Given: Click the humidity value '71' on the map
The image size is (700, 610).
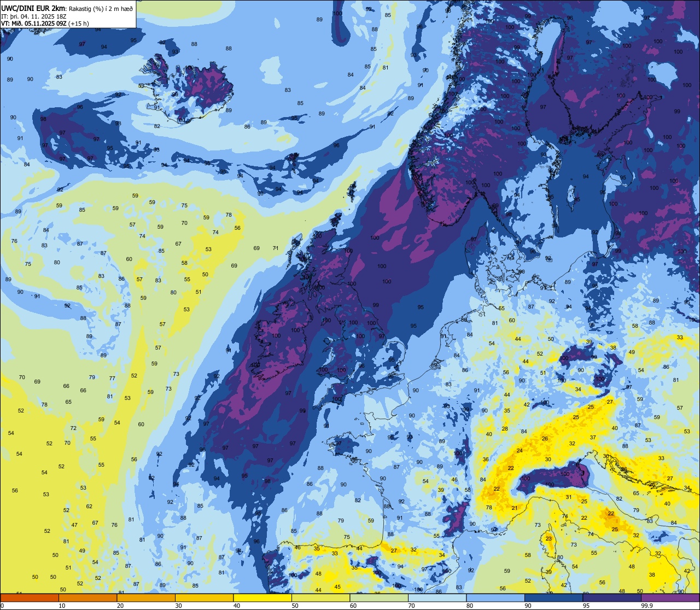Looking at the screenshot, I should [276, 248].
